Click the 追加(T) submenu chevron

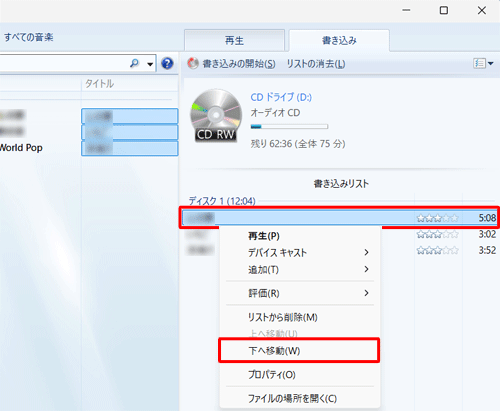tap(366, 269)
